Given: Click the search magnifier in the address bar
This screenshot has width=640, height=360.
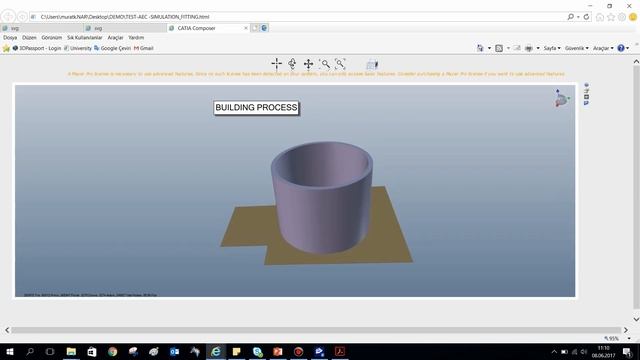Looking at the screenshot, I should [570, 17].
